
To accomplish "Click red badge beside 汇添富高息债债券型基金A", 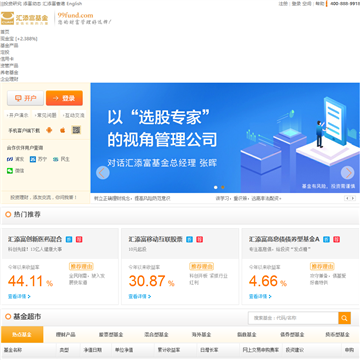I will tap(337, 239).
